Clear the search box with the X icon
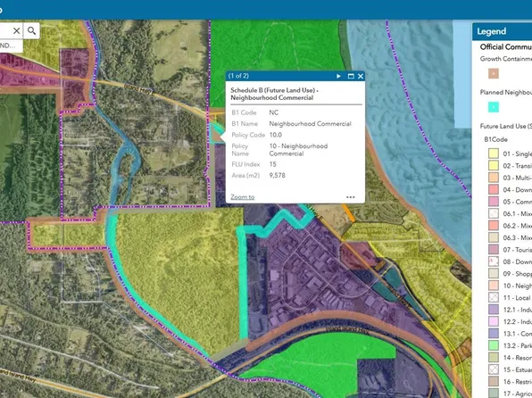Screen dimensions: 532x398 pyautogui.click(x=17, y=31)
